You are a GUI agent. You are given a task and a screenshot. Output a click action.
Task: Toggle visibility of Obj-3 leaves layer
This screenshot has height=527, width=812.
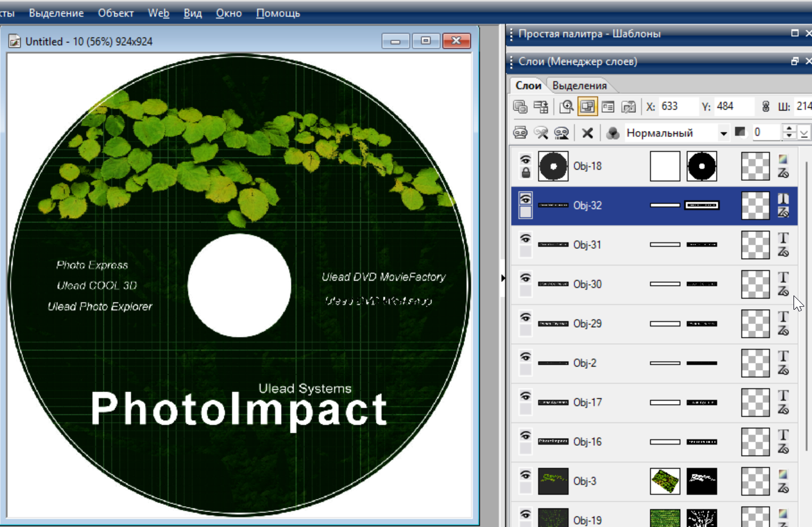pyautogui.click(x=526, y=474)
